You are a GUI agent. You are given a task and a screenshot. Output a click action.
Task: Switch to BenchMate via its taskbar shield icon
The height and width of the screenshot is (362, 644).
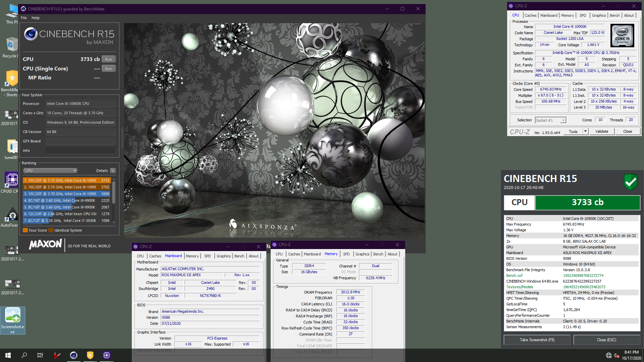pos(90,355)
